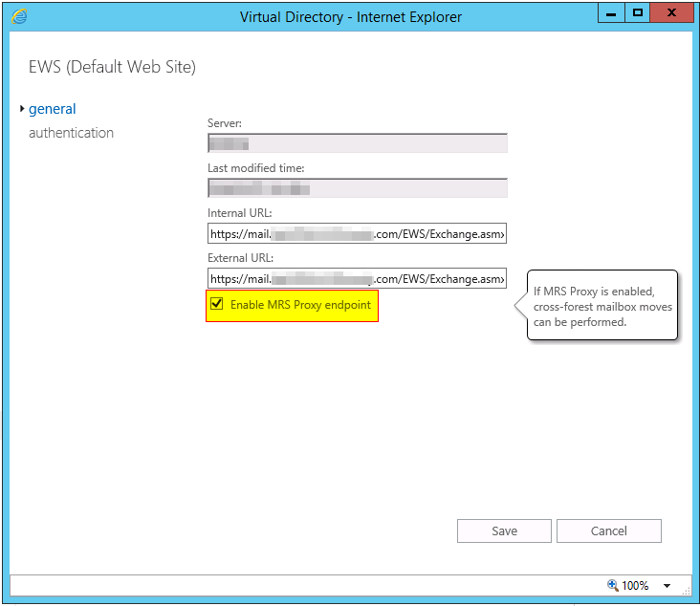Screen dimensions: 700x606
Task: Close the Virtual Directory window
Action: click(672, 13)
